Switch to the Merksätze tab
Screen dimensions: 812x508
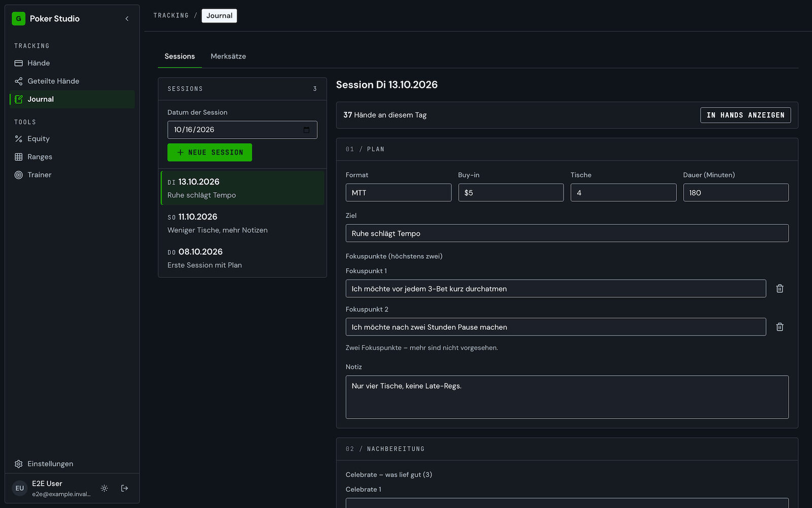228,56
